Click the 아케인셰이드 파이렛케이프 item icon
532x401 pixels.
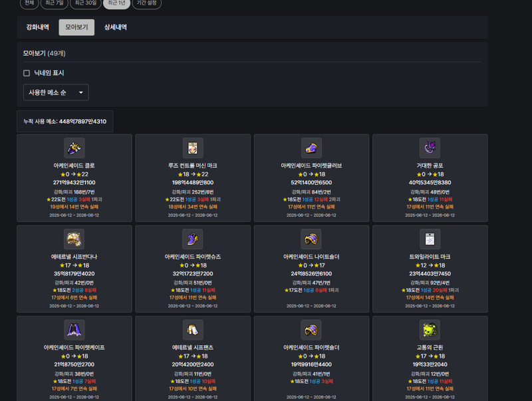click(74, 330)
